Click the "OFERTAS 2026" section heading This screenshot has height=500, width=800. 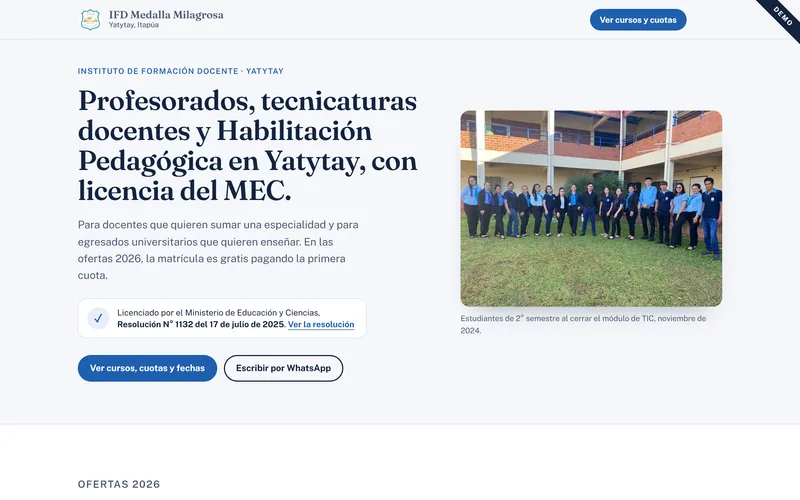click(x=119, y=484)
